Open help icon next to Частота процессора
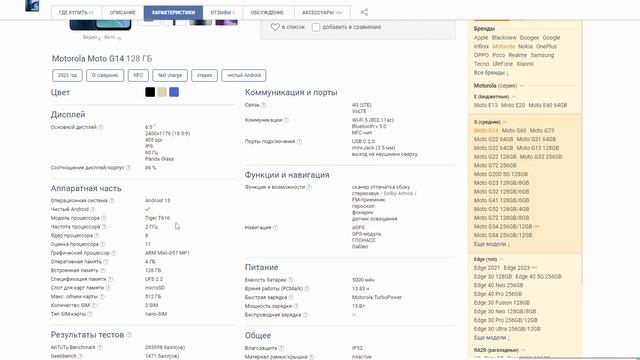 (x=104, y=227)
